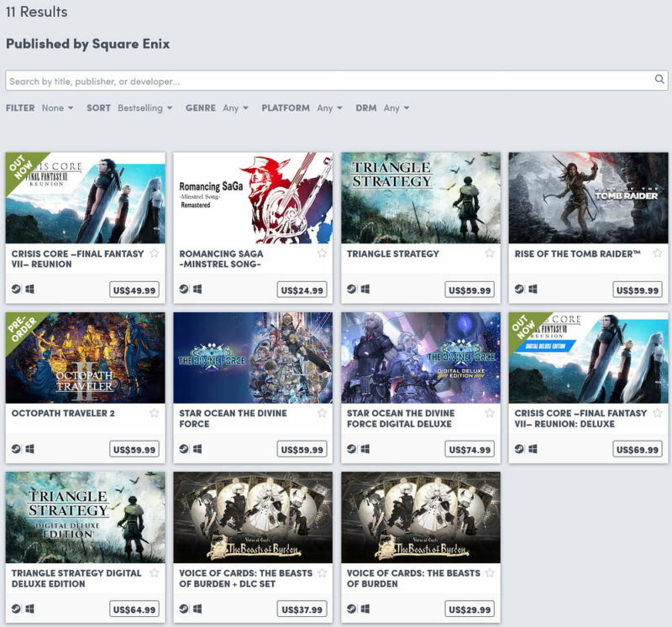Open Octopath Traveler II cover image

(86, 358)
